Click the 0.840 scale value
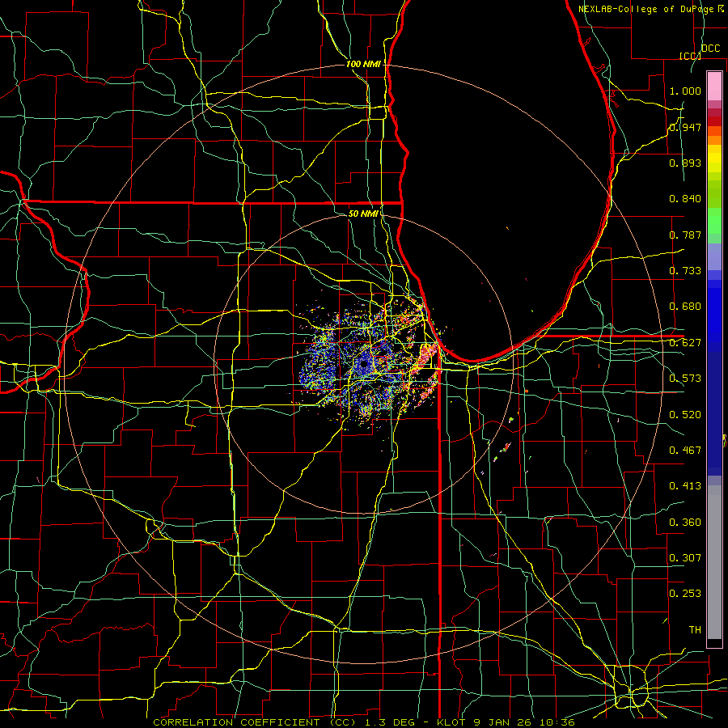Image resolution: width=728 pixels, height=728 pixels. [685, 198]
